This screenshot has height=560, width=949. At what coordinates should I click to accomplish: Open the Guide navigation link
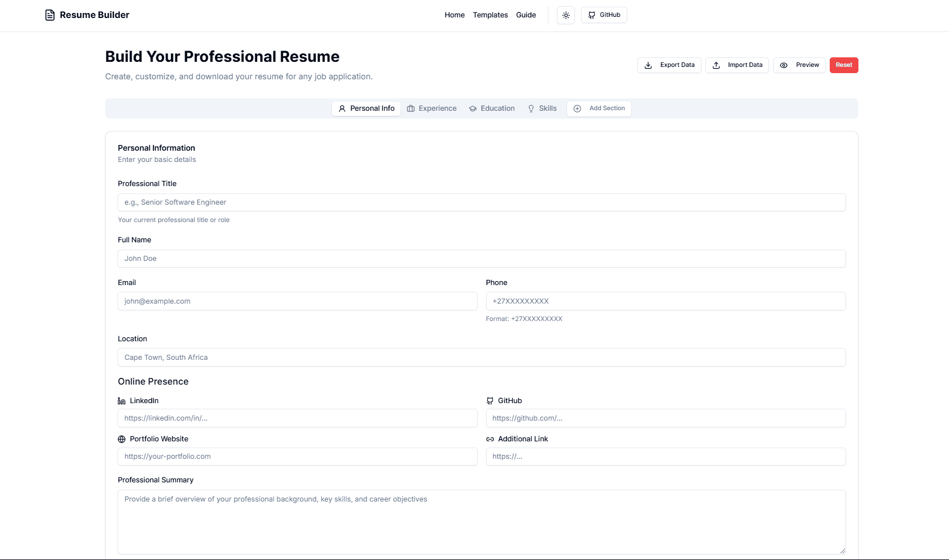(526, 15)
